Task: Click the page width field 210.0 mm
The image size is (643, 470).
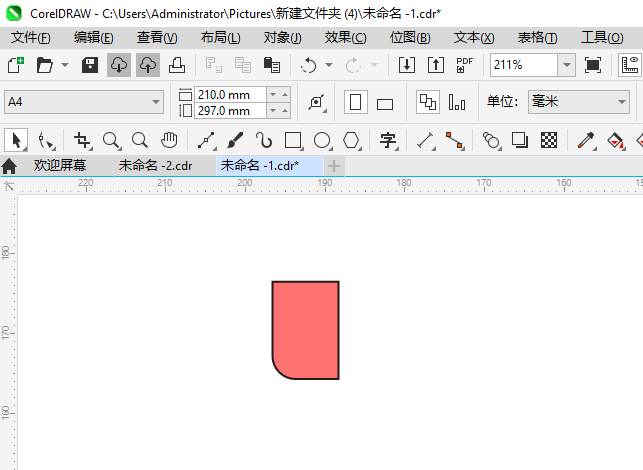Action: pos(230,95)
